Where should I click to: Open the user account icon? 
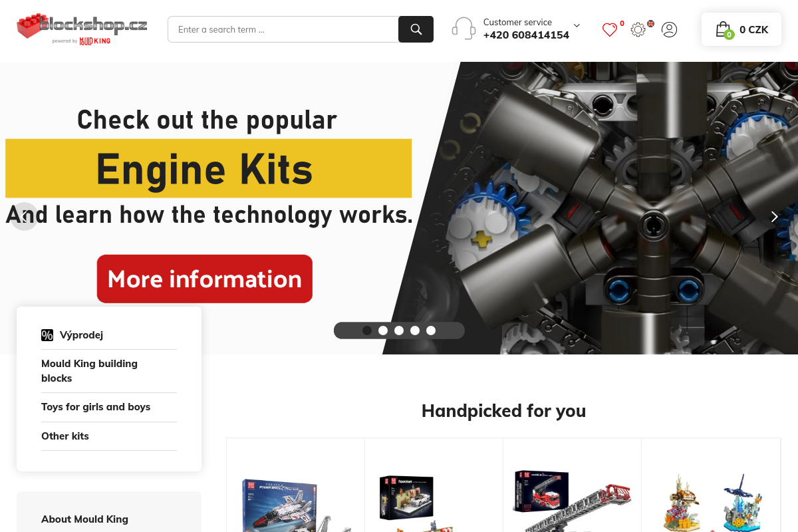coord(669,29)
